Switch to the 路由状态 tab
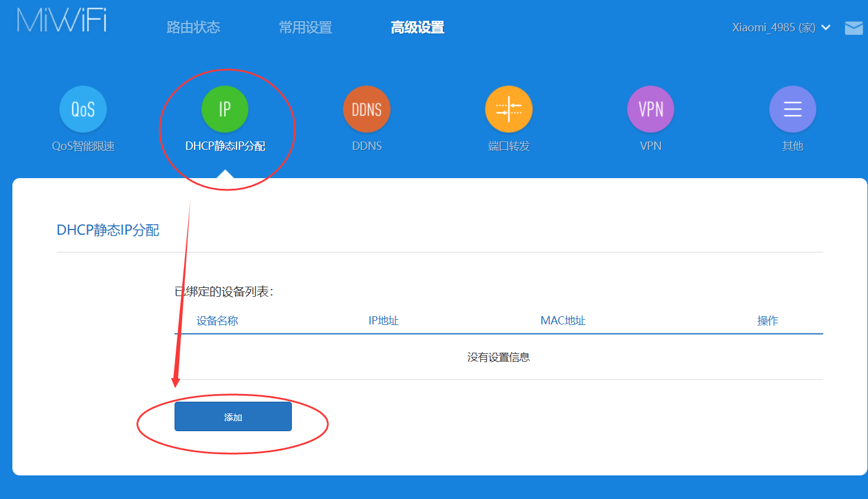 [x=193, y=27]
